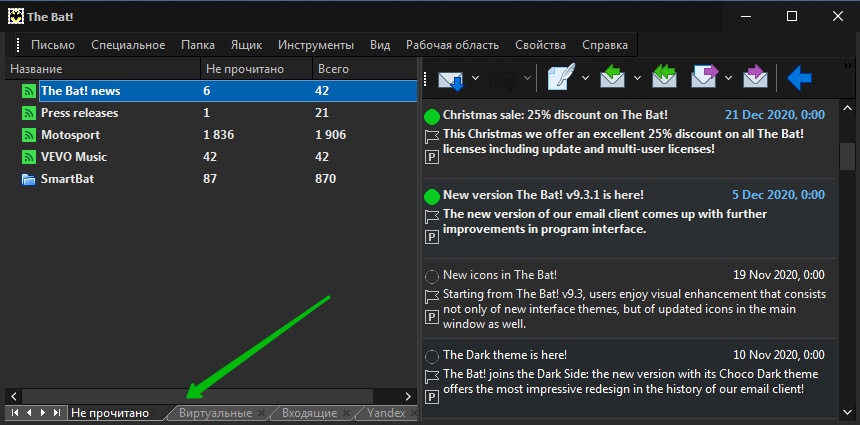Viewport: 860px width, 425px height.
Task: Click the Create new message quill icon
Action: pyautogui.click(x=562, y=78)
